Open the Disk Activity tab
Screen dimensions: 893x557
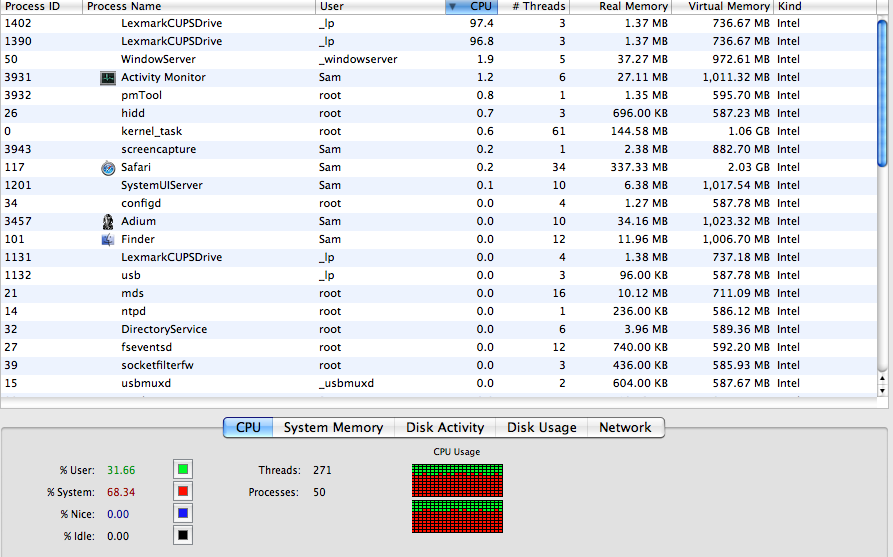pyautogui.click(x=445, y=428)
